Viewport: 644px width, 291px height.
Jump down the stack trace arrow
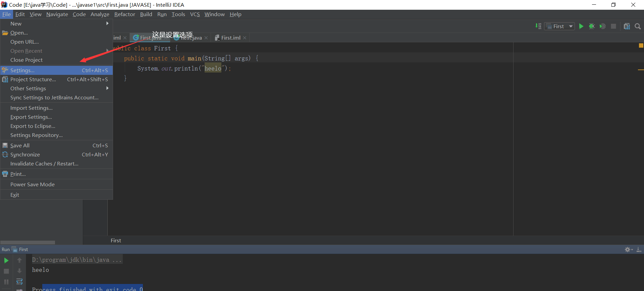tap(19, 271)
